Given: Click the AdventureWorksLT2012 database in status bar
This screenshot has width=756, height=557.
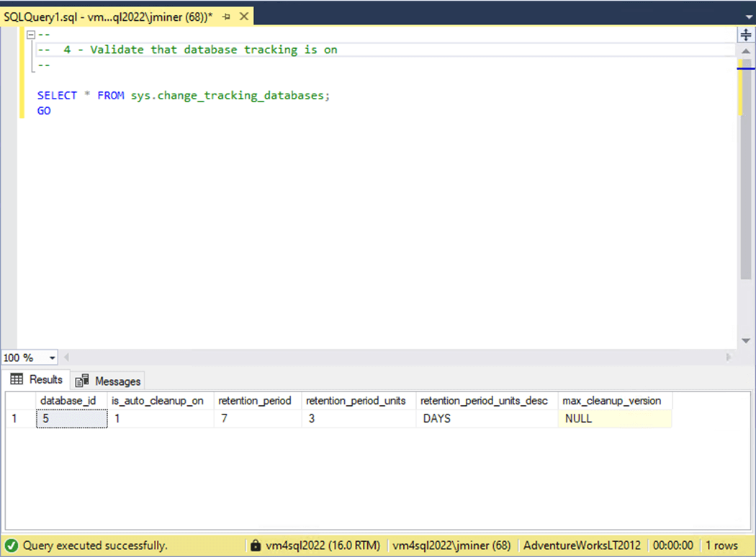Looking at the screenshot, I should [581, 545].
